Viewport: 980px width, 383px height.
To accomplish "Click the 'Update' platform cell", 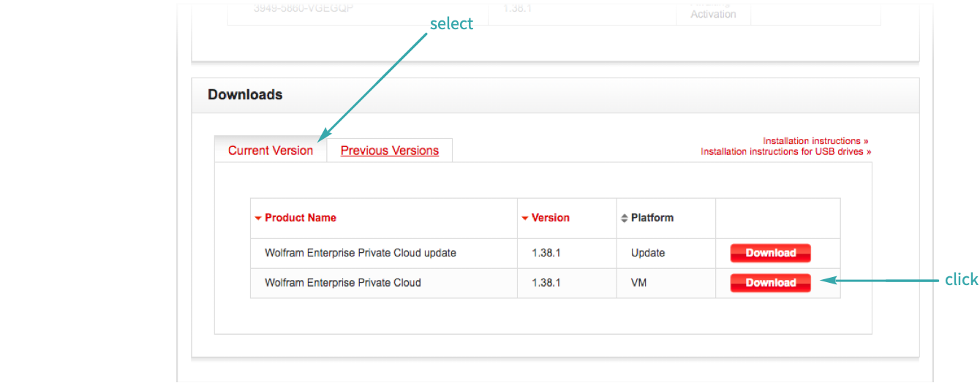I will point(647,253).
